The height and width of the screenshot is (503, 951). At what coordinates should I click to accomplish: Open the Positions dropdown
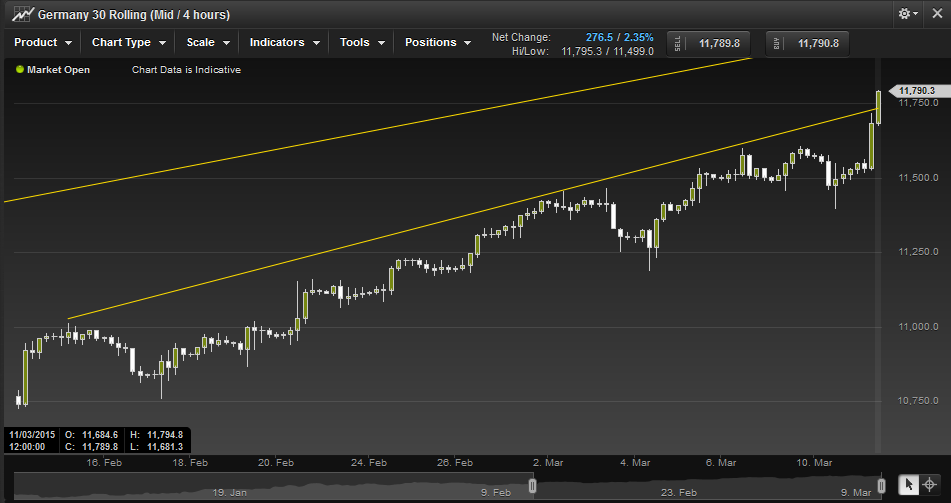438,42
